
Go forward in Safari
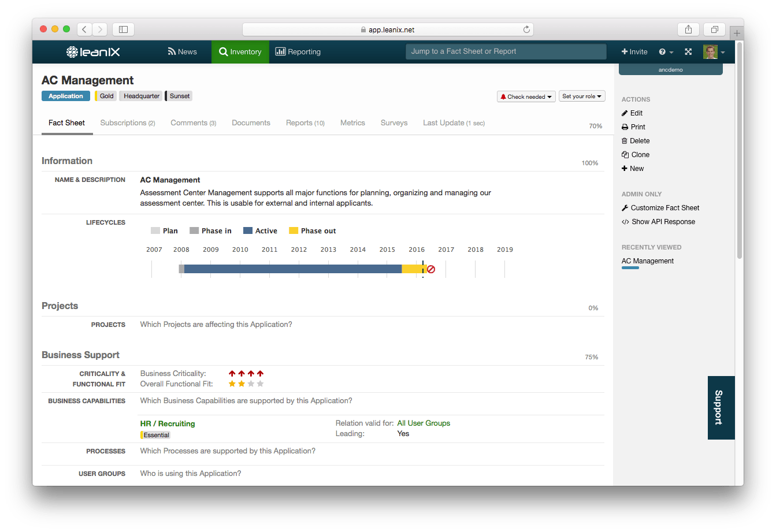click(100, 29)
